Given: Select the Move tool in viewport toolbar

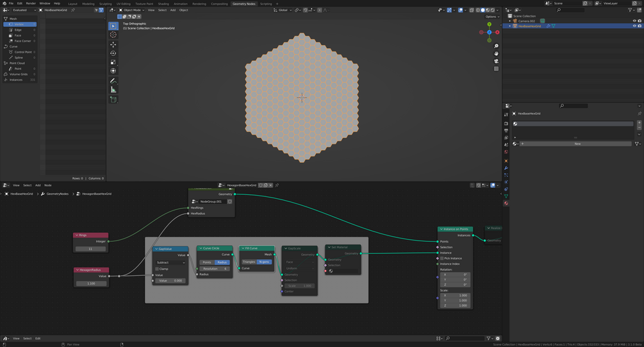Looking at the screenshot, I should tap(113, 44).
